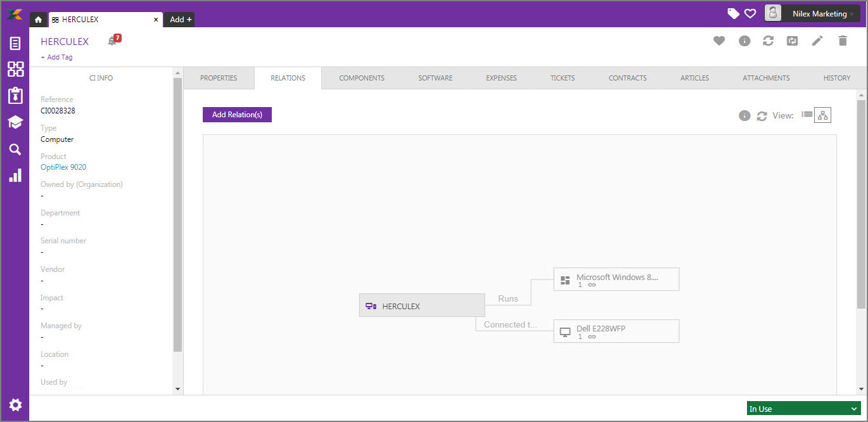Click the Runs relation label
The width and height of the screenshot is (868, 422).
pos(508,298)
